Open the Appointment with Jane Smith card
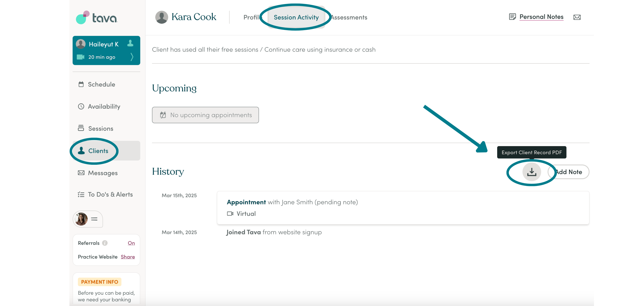This screenshot has height=306, width=644. pyautogui.click(x=403, y=208)
